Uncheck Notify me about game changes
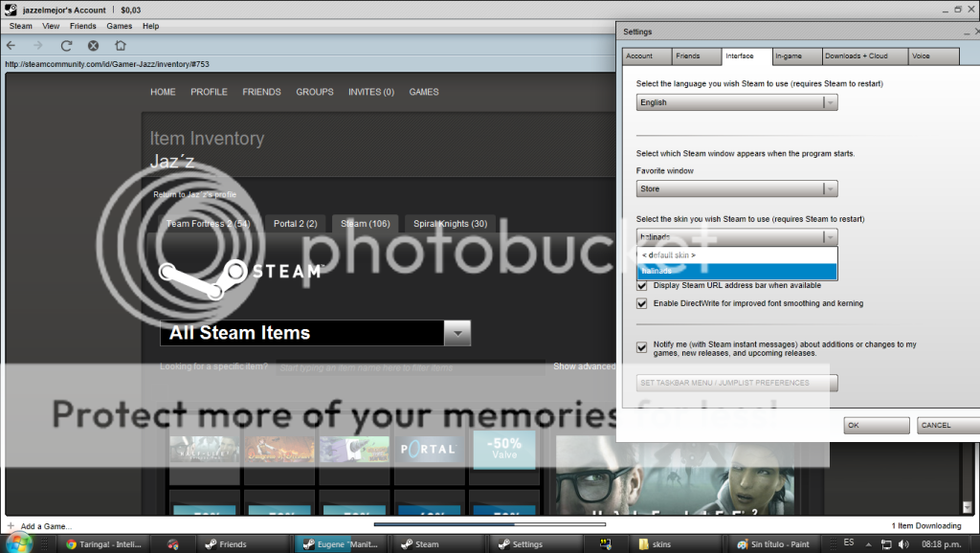 (x=642, y=347)
